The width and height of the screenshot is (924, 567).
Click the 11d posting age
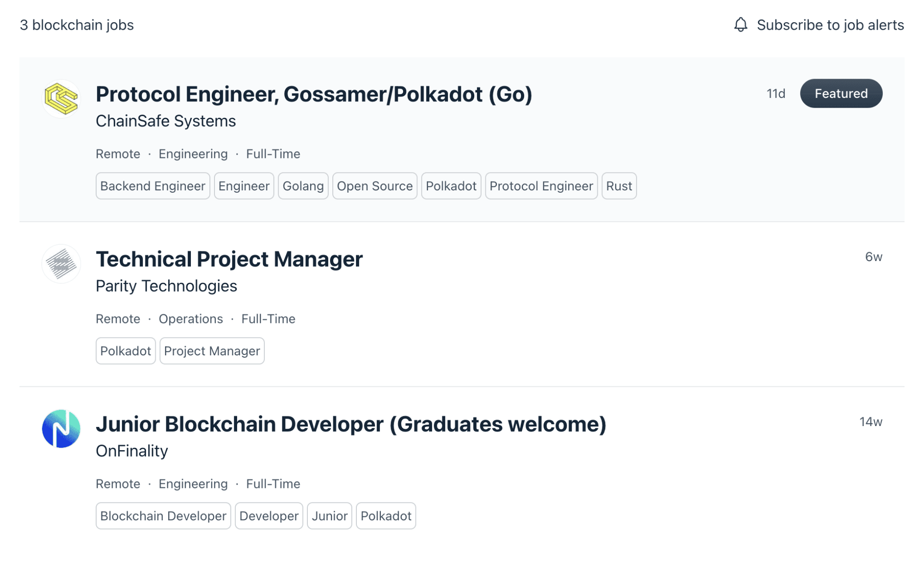tap(776, 93)
